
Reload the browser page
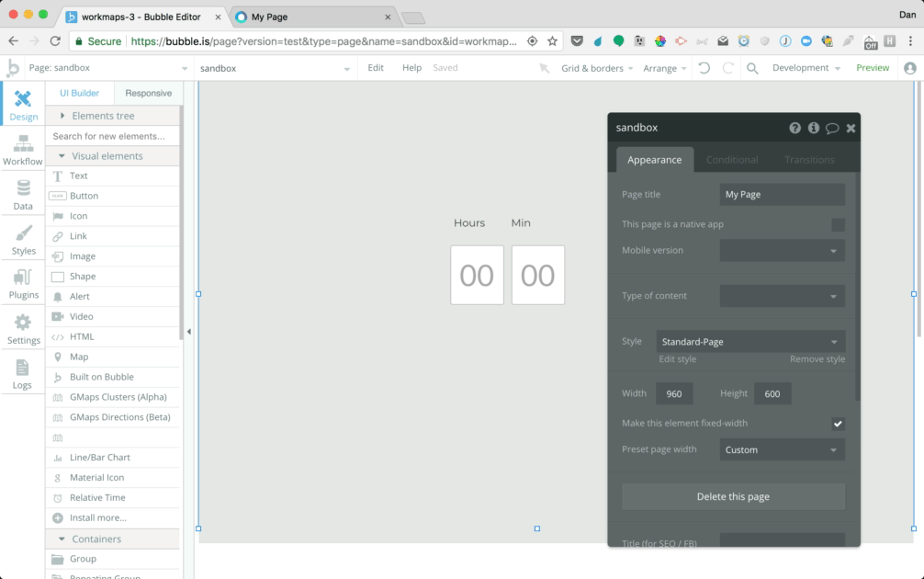tap(55, 41)
